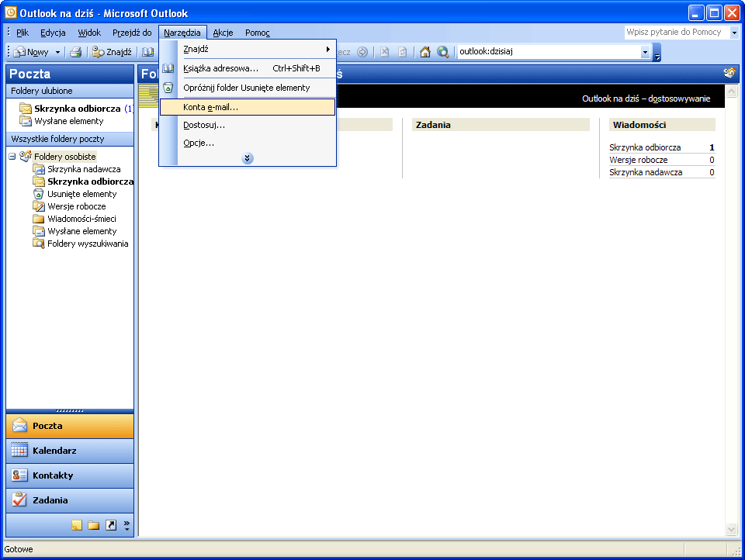Screen dimensions: 745x560
Task: Click the Gotowe status bar text
Action: coord(19,549)
